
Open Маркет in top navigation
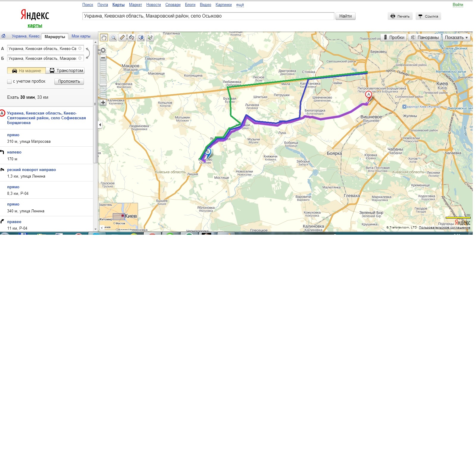(135, 5)
